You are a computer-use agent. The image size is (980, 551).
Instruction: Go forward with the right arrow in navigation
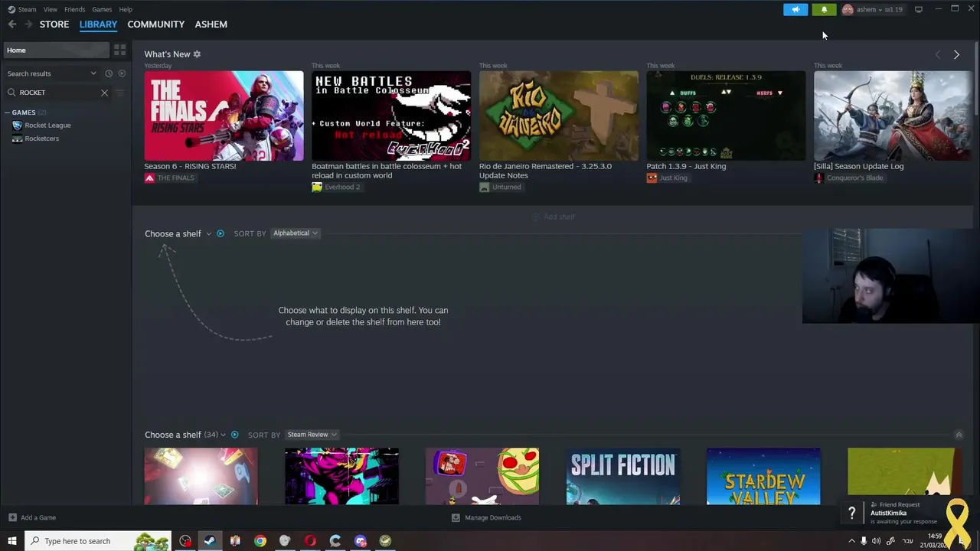[x=28, y=24]
